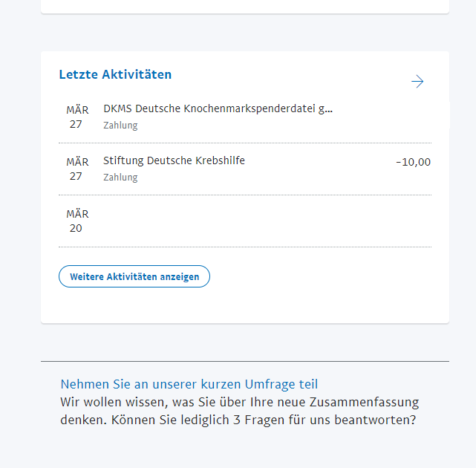Select the MÄR date of the Krebshilfe entry
The image size is (476, 468).
coord(77,162)
